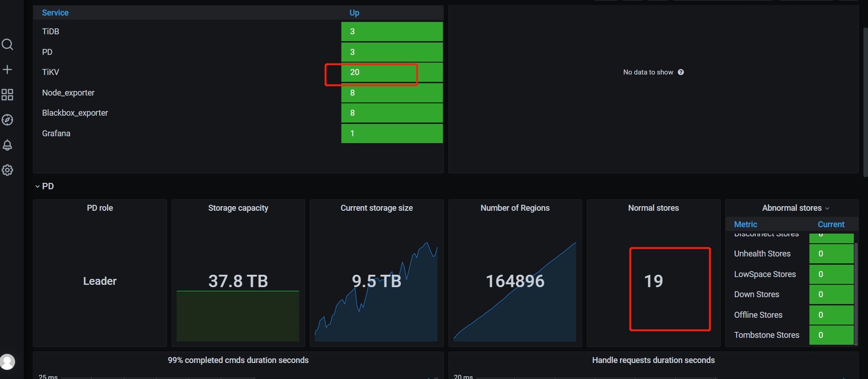Screen dimensions: 868x379
Task: Click the Down Stores value cell
Action: [831, 294]
